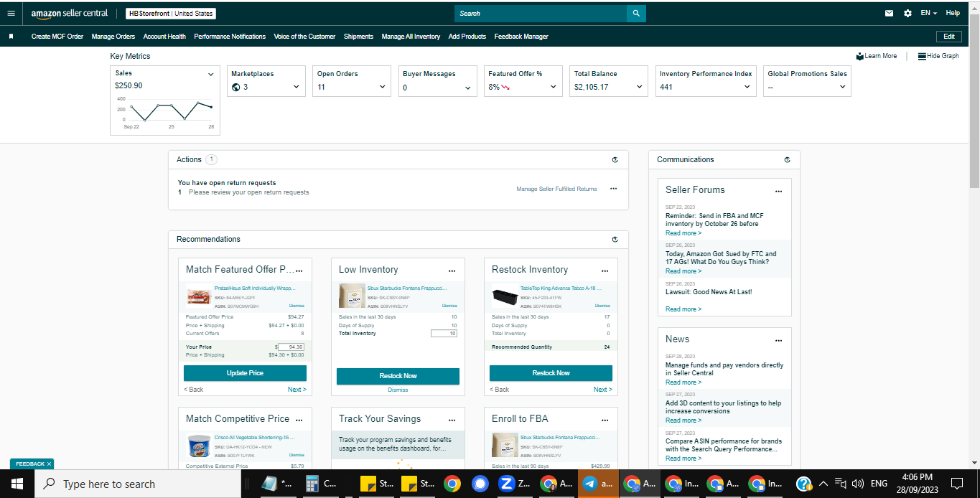Expand the Featured Offer % dropdown
980x498 pixels.
pyautogui.click(x=554, y=88)
